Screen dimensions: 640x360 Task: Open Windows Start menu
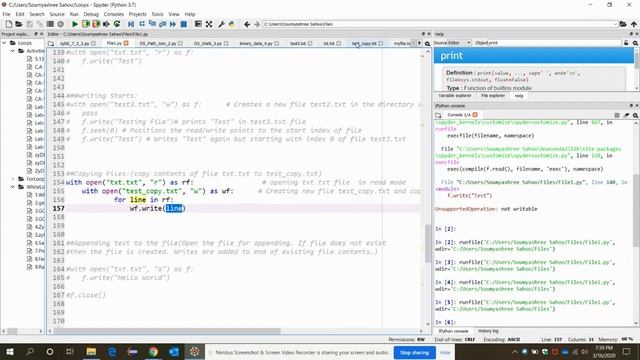(x=10, y=351)
